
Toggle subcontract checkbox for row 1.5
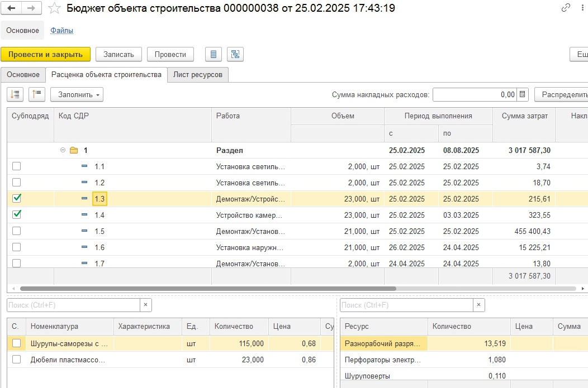(17, 231)
